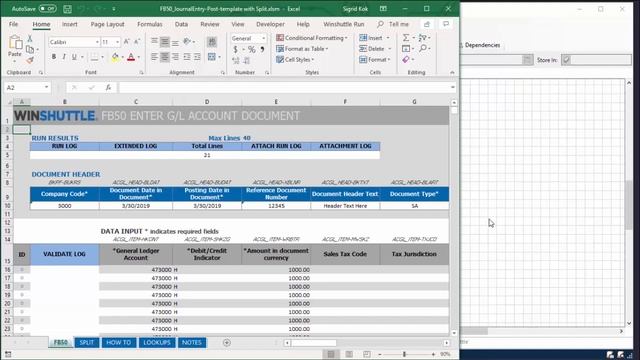This screenshot has width=640, height=360.
Task: Switch to the Page Layout tab
Action: [107, 24]
